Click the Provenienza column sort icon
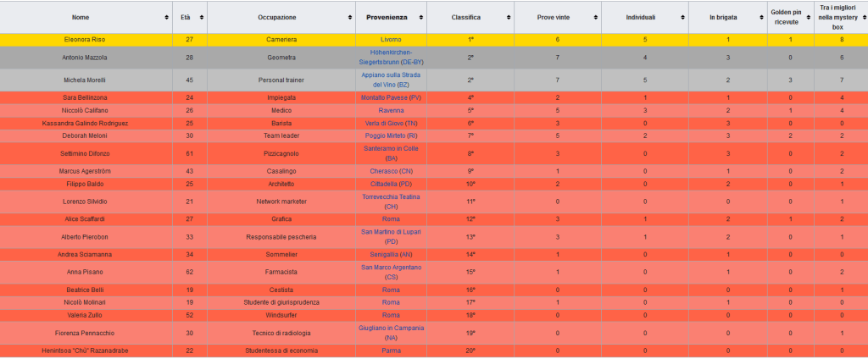This screenshot has height=359, width=868. click(421, 17)
